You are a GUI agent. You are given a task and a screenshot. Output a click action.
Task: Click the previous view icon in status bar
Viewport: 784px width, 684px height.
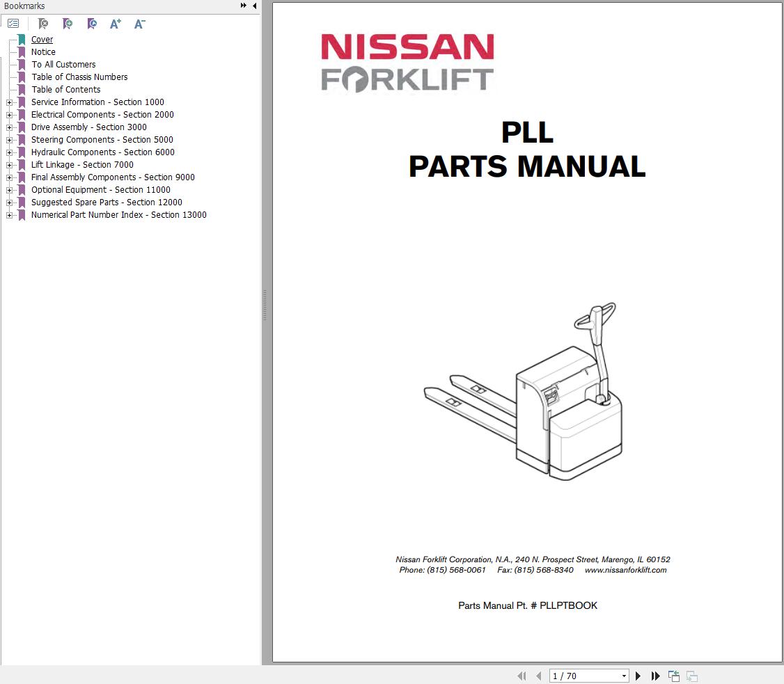[x=674, y=676]
